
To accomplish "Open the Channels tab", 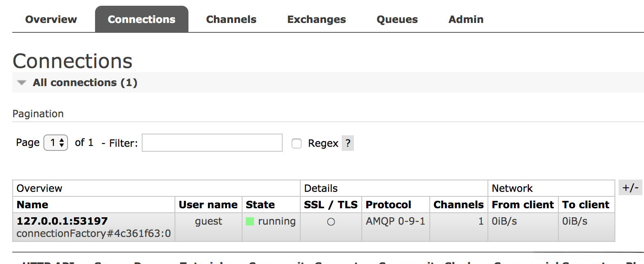I will 231,19.
